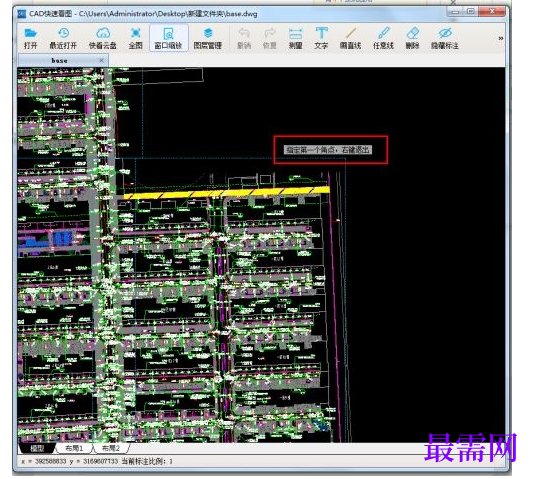Screen dimensions: 536x479
Task: Select the 测量 measure tool
Action: [295, 38]
